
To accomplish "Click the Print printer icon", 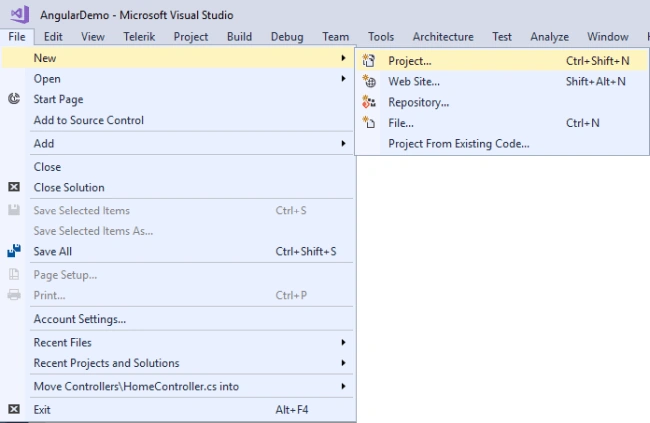I will (x=14, y=295).
